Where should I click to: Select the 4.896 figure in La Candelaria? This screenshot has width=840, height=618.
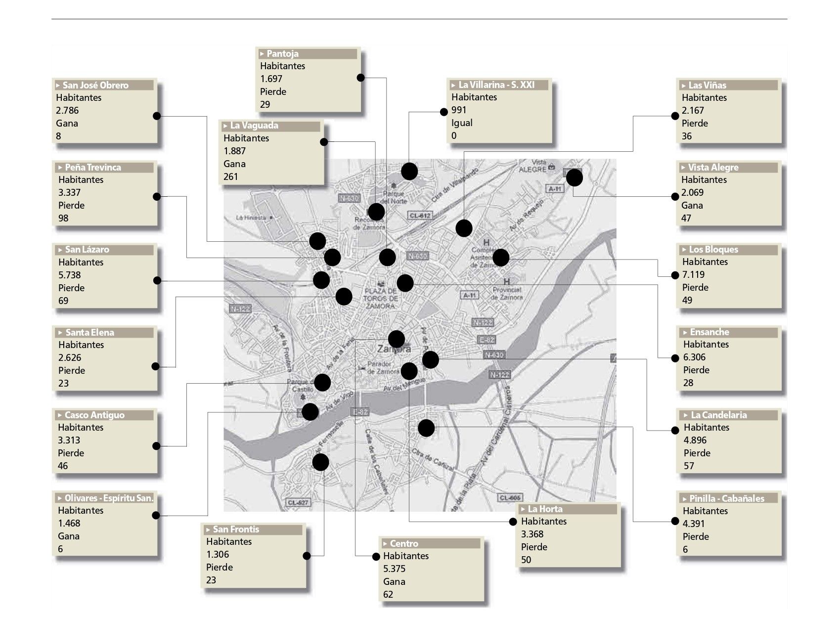pyautogui.click(x=695, y=440)
